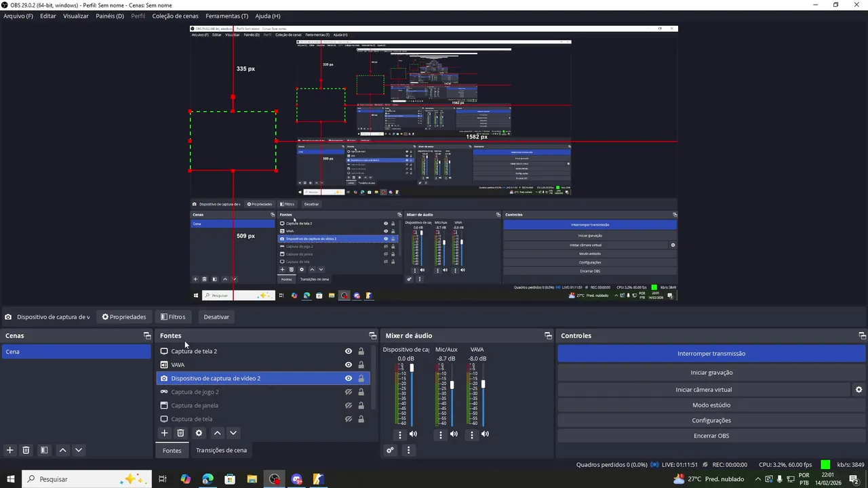The width and height of the screenshot is (868, 488).
Task: Undock the Mixer de áudio panel
Action: click(x=548, y=335)
